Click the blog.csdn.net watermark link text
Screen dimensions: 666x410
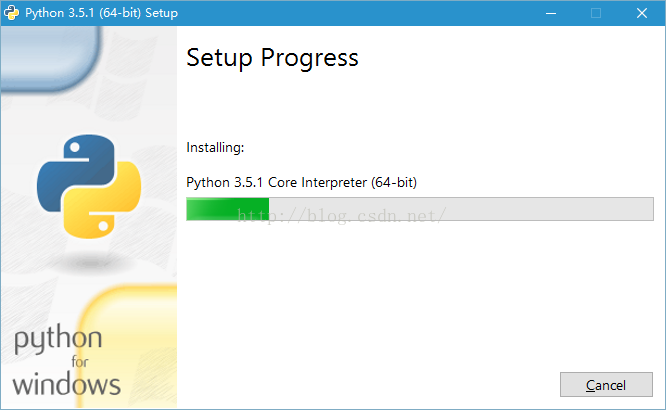pyautogui.click(x=341, y=216)
